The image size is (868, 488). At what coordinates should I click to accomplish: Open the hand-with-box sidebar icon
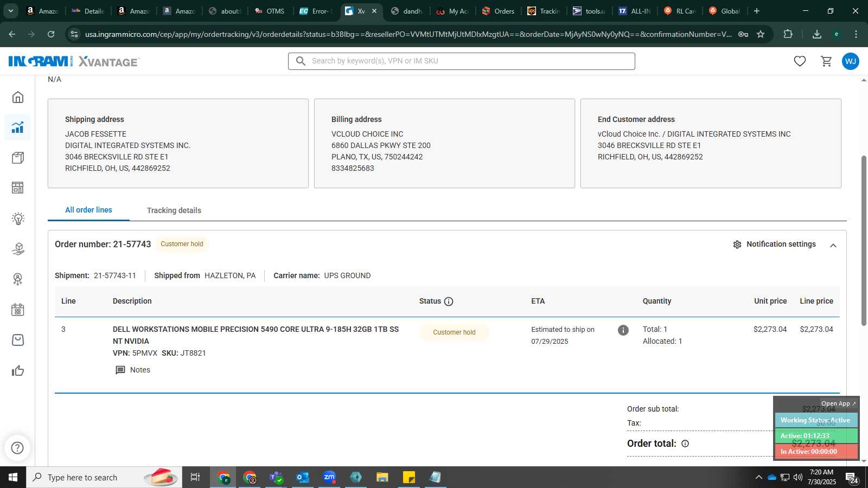pyautogui.click(x=18, y=249)
